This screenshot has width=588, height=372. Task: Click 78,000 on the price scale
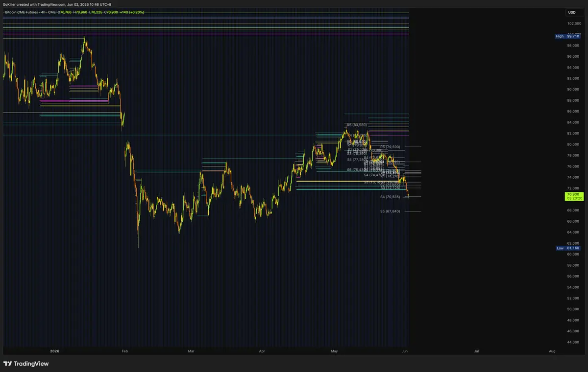(x=573, y=155)
